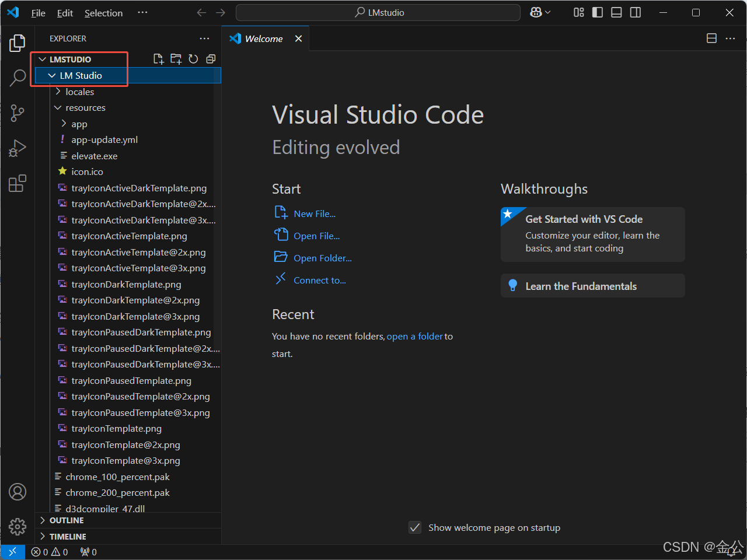Open Get Started with VS Code walkthrough
The image size is (747, 560).
tap(593, 234)
